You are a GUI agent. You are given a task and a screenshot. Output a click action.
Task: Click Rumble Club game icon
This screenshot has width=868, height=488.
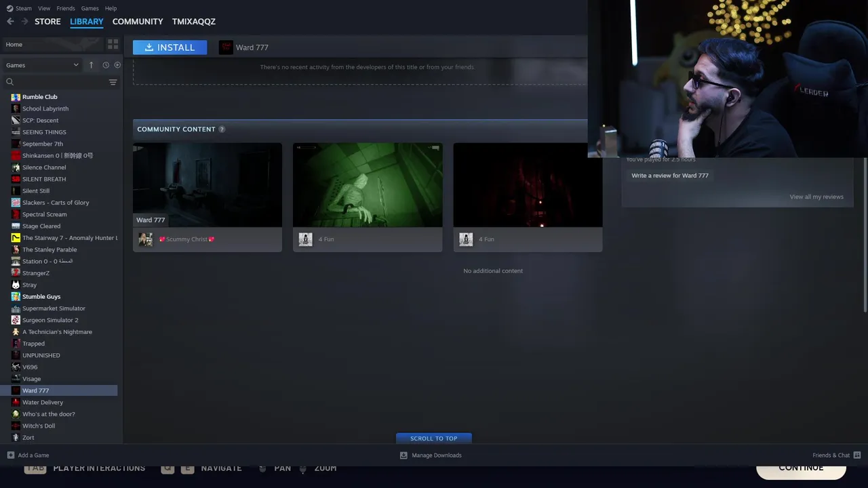point(16,97)
